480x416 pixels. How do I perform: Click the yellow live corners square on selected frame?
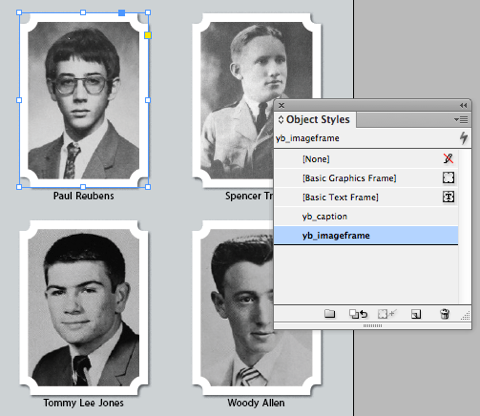(148, 35)
